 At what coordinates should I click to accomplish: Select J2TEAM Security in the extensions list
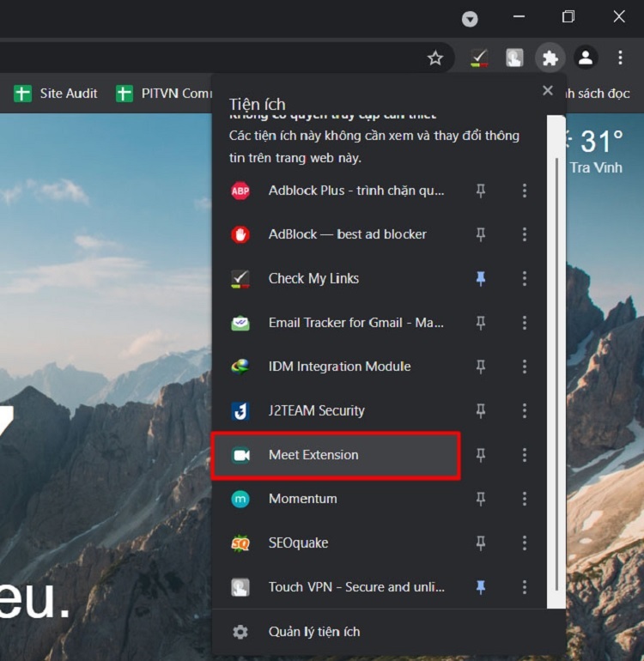[x=336, y=411]
